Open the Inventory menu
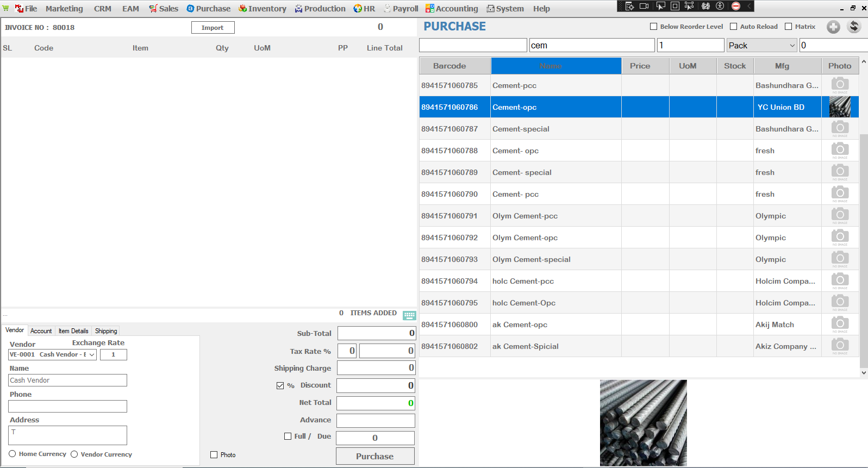 pyautogui.click(x=263, y=9)
